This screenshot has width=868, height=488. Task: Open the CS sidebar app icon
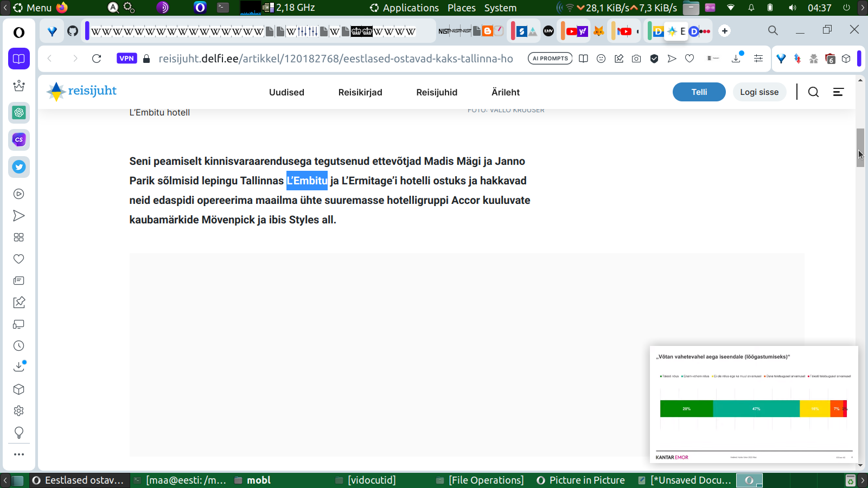point(19,140)
